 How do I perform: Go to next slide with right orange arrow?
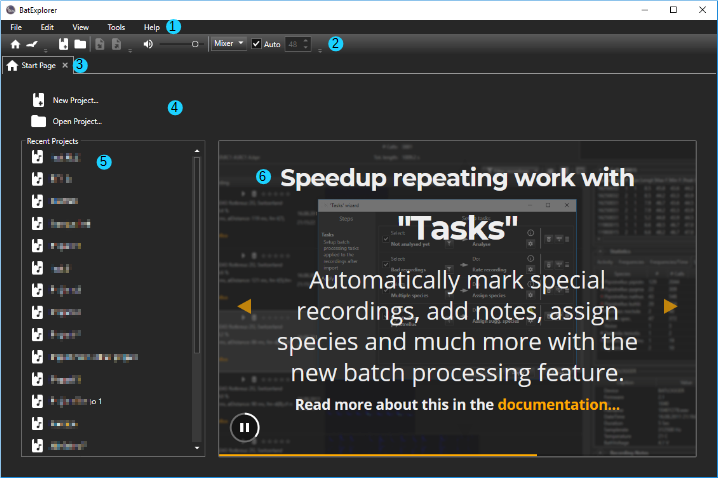[670, 306]
